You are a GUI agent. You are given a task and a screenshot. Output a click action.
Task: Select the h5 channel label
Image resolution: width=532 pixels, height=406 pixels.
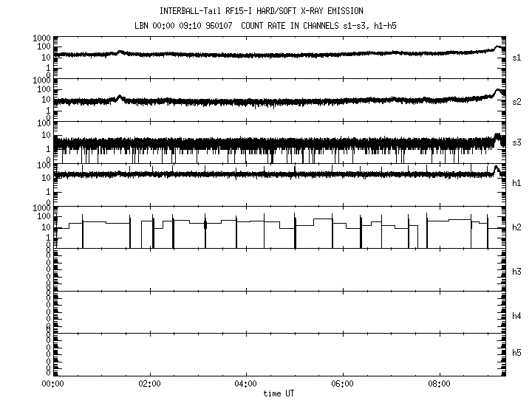point(517,353)
